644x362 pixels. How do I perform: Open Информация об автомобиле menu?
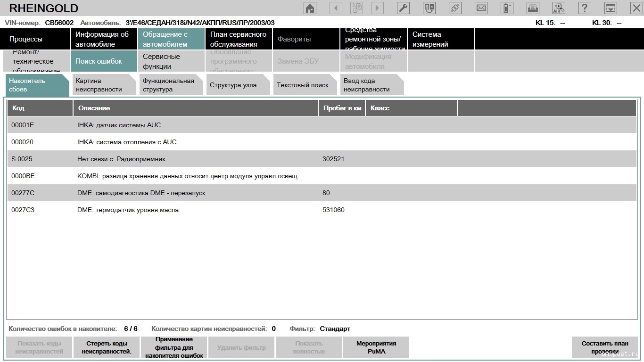coord(102,39)
